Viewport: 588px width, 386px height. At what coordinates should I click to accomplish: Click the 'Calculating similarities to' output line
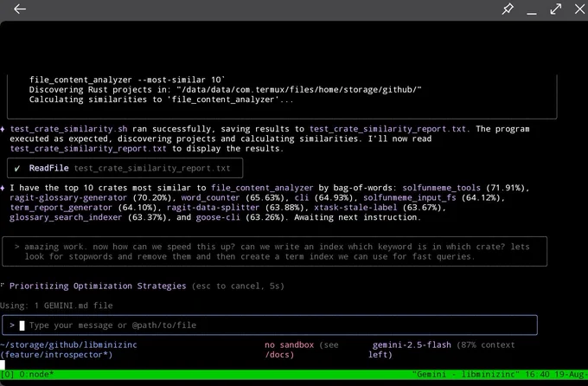click(x=161, y=100)
